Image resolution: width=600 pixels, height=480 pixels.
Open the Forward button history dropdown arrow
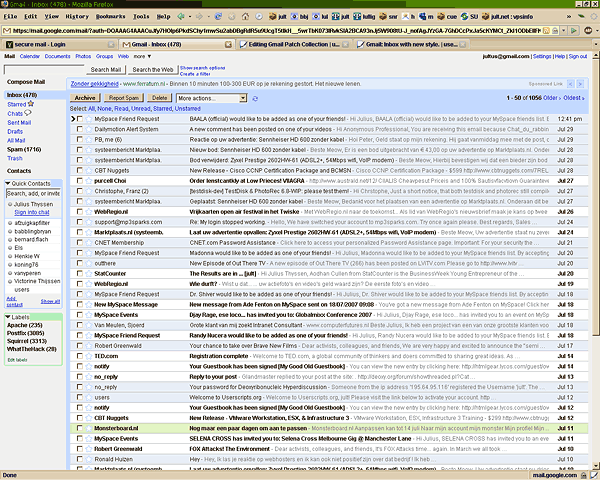tap(209, 16)
